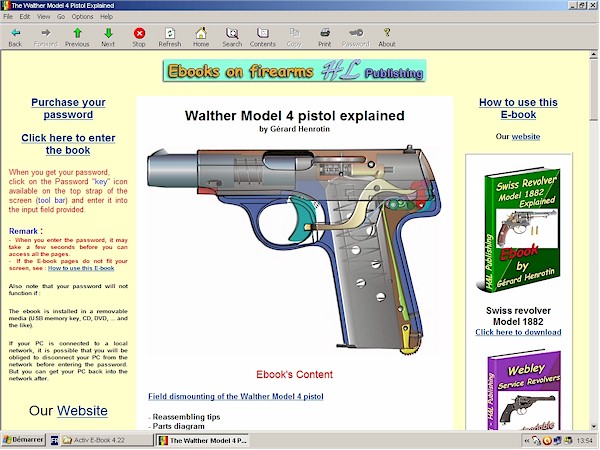Click here to download Swiss revolver
600x450 pixels.
[x=518, y=332]
